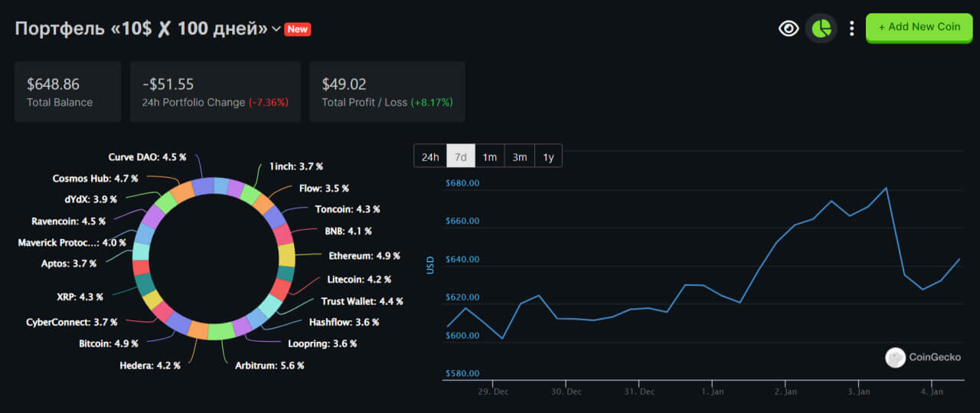Click the Hedera 4.2 % label
This screenshot has width=980, height=413.
[x=150, y=365]
